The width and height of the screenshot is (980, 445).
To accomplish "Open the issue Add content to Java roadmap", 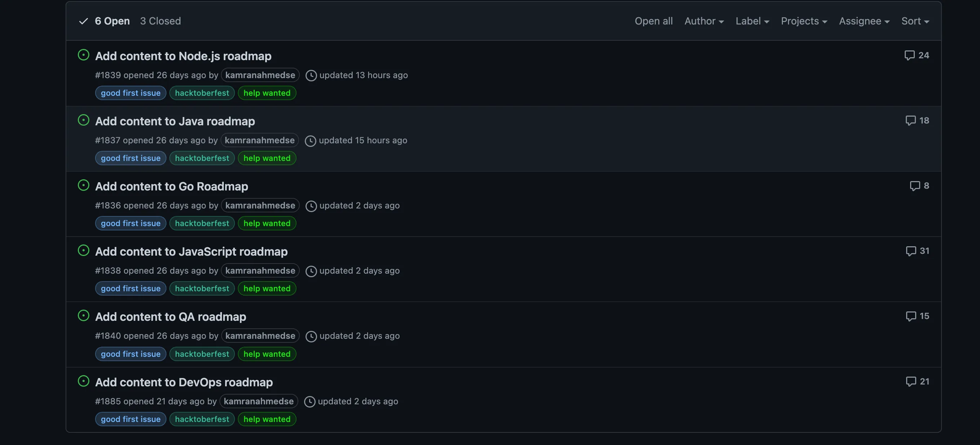I will click(x=175, y=121).
